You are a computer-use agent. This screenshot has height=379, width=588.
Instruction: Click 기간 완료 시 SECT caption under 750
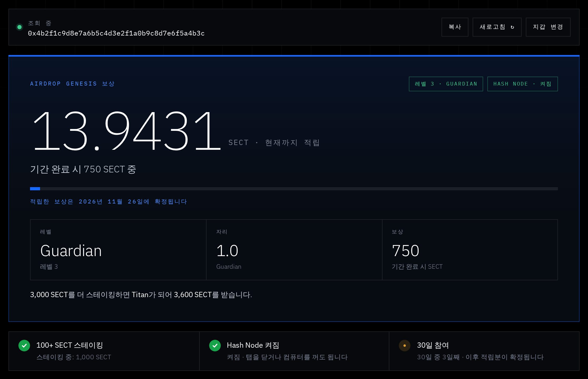coord(417,267)
